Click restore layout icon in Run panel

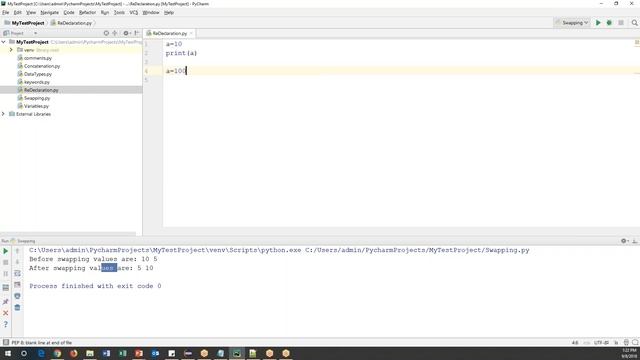(x=6, y=288)
